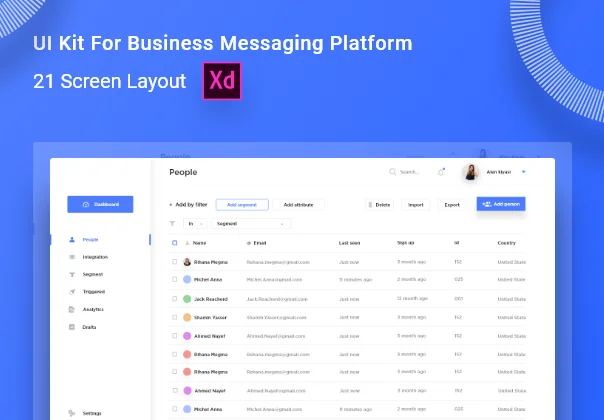Click the Add by filter link

pyautogui.click(x=188, y=205)
